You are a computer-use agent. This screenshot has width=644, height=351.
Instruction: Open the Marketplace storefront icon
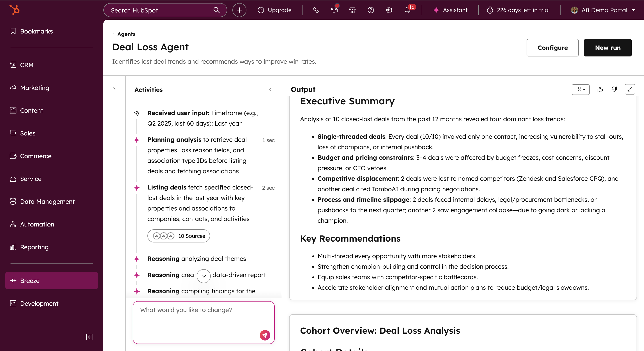[352, 10]
